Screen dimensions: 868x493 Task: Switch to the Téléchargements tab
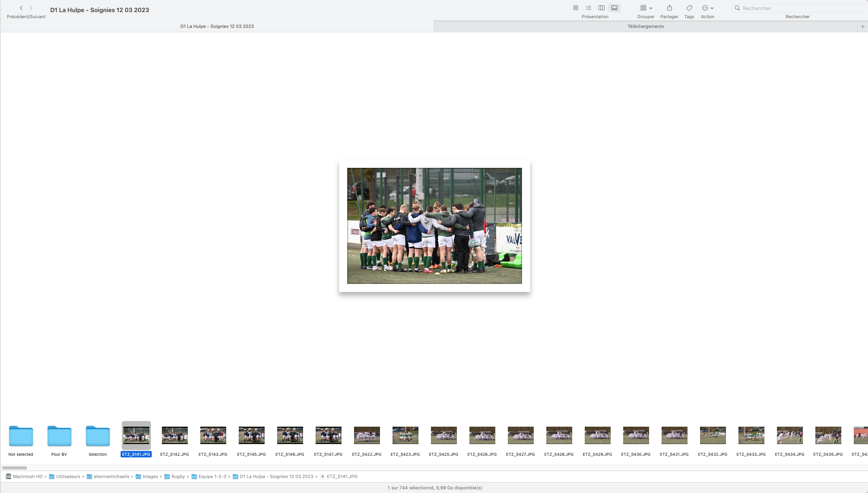coord(645,27)
